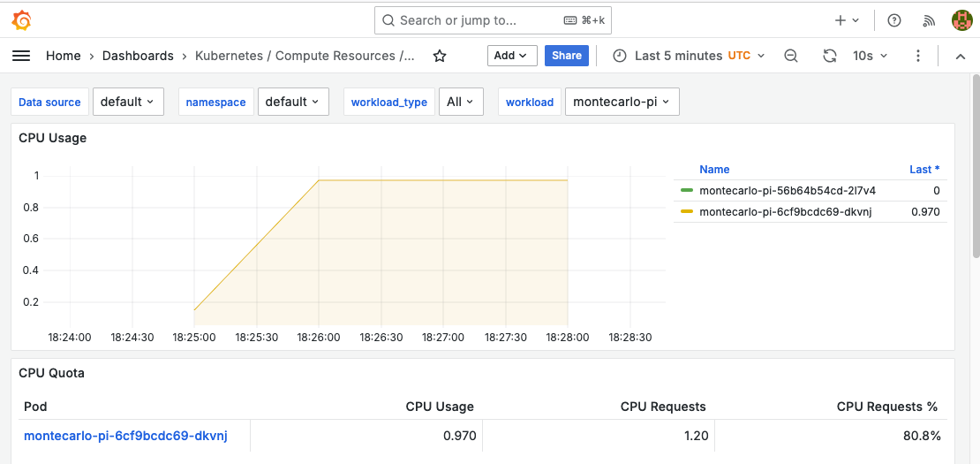Click the 18:26:00 x-axis time label

click(x=319, y=338)
